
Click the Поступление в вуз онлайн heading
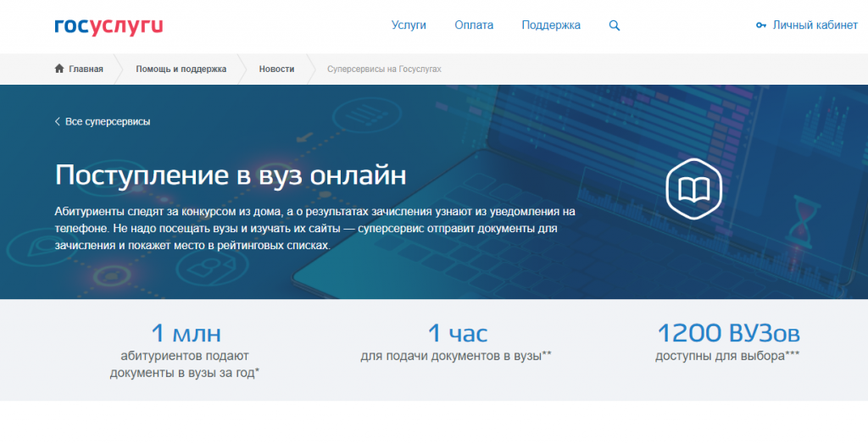pos(231,175)
